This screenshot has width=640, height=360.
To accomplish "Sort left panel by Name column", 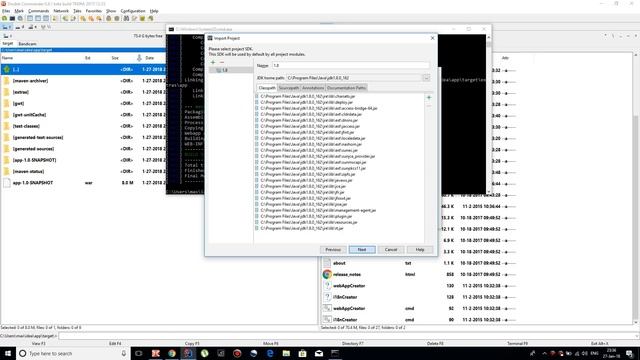I will (7, 58).
